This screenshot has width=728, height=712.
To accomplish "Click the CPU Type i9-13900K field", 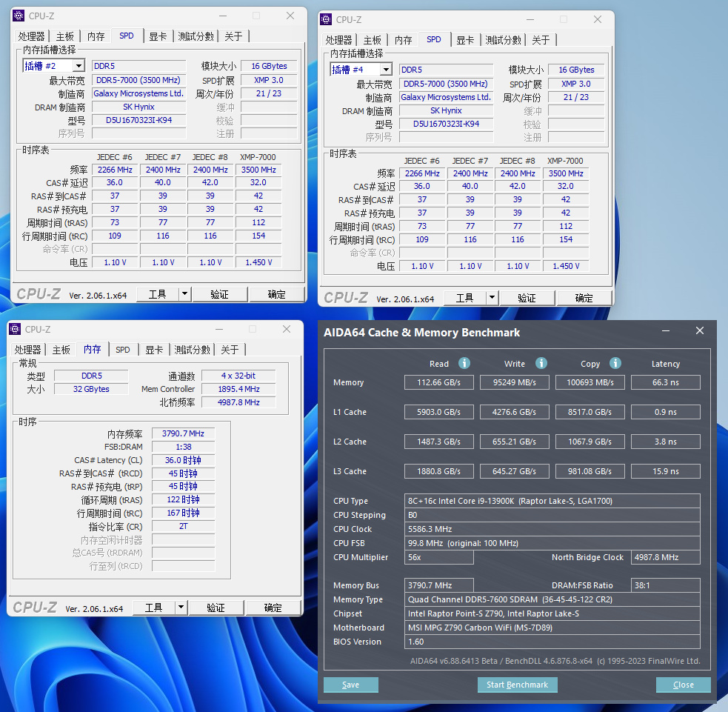I will click(x=552, y=501).
